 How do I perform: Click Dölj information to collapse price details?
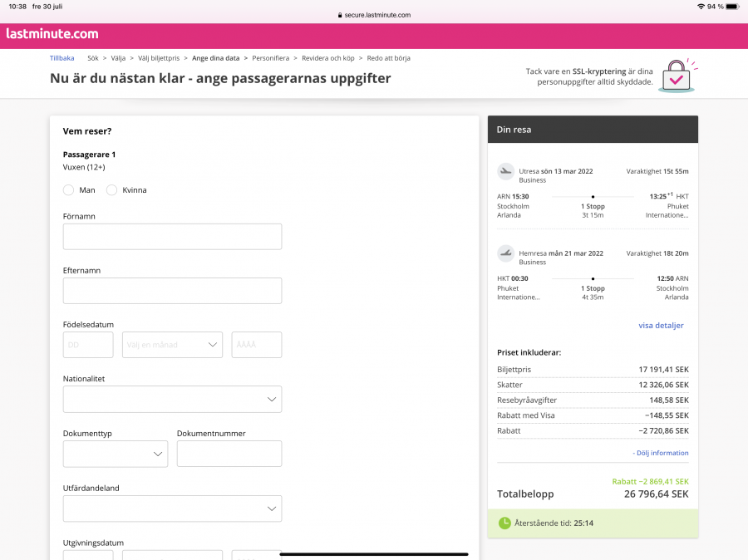tap(661, 453)
